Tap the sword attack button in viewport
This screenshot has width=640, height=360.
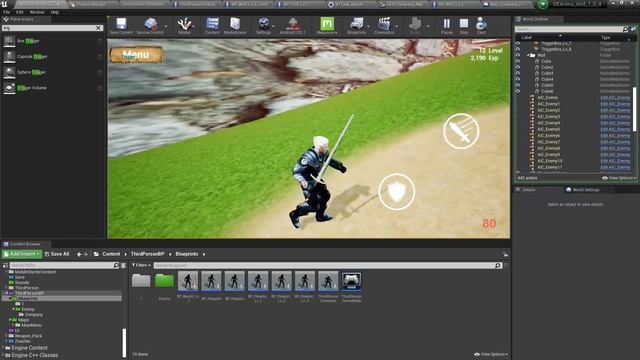461,131
